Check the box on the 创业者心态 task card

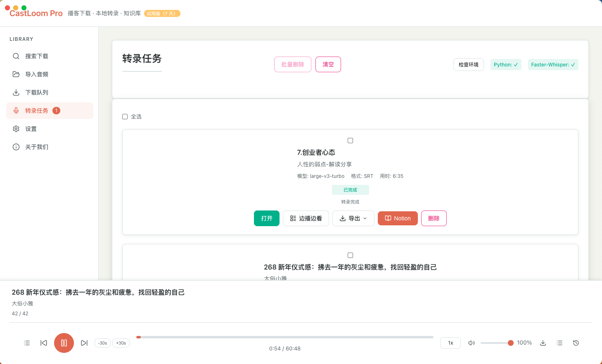tap(350, 140)
